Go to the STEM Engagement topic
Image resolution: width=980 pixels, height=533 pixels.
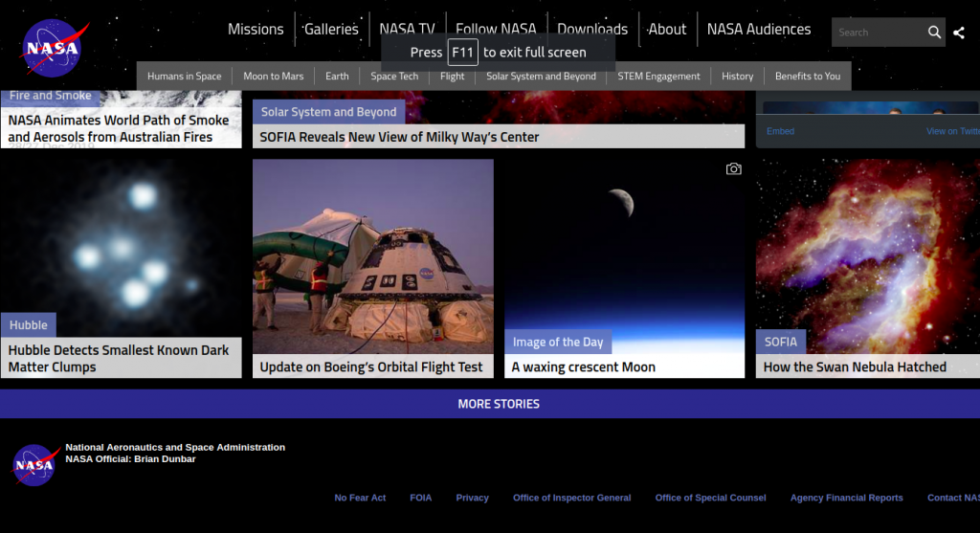tap(658, 76)
